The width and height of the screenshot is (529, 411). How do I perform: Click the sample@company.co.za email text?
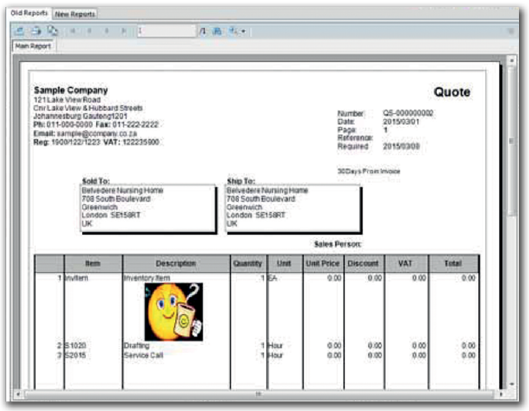point(97,133)
